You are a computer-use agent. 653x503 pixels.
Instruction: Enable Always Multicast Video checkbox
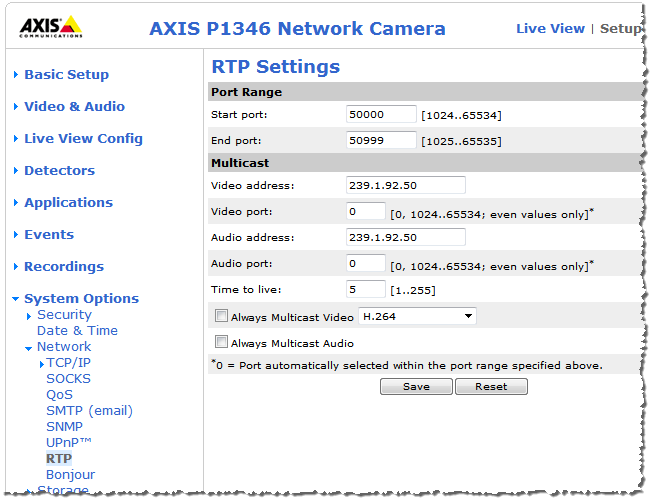[x=221, y=316]
